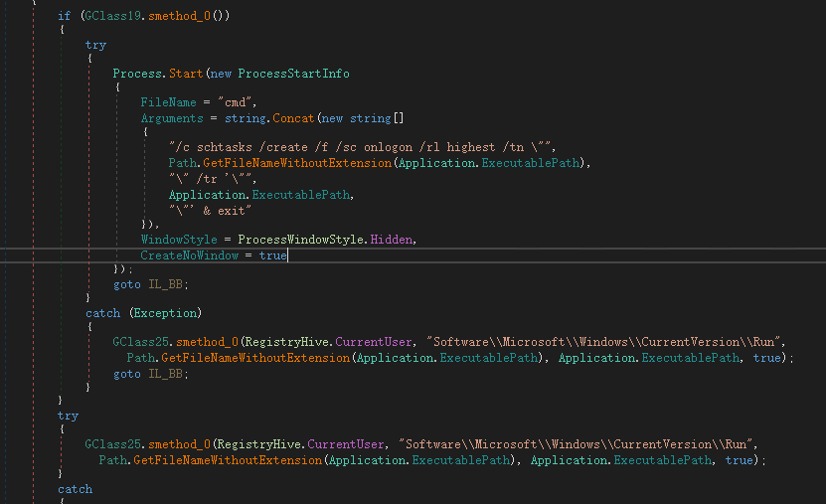
Task: Click the Concat method name
Action: click(x=293, y=118)
